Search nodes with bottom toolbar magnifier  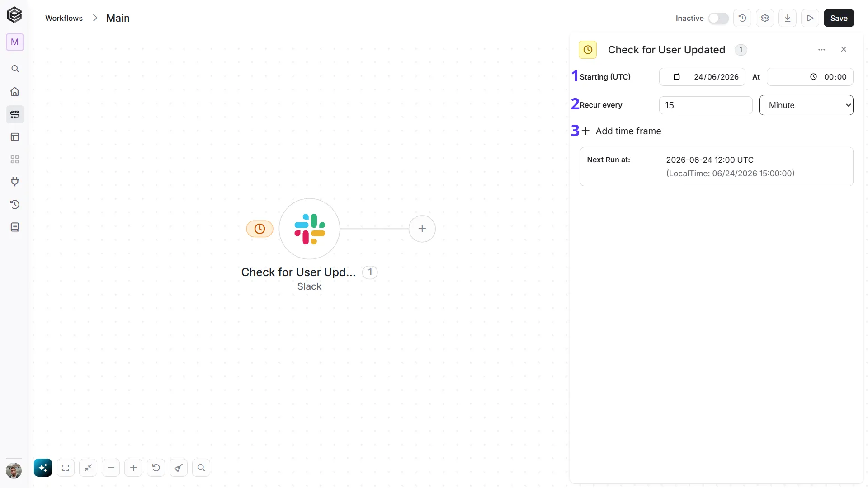(201, 468)
